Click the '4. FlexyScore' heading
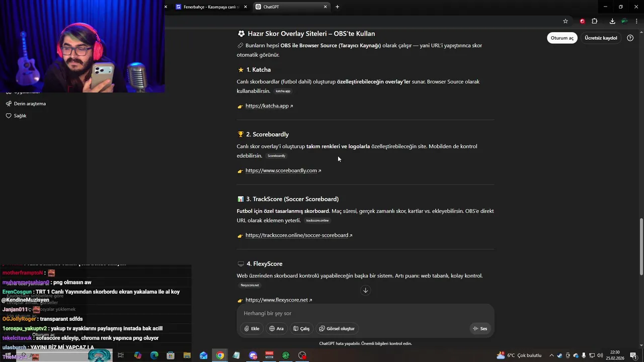 click(x=264, y=264)
